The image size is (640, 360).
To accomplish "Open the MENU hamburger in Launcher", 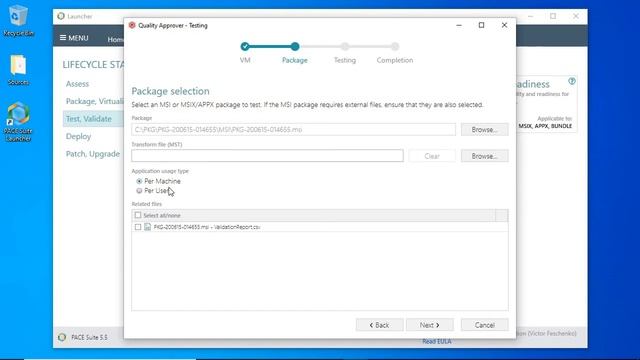I will point(74,38).
